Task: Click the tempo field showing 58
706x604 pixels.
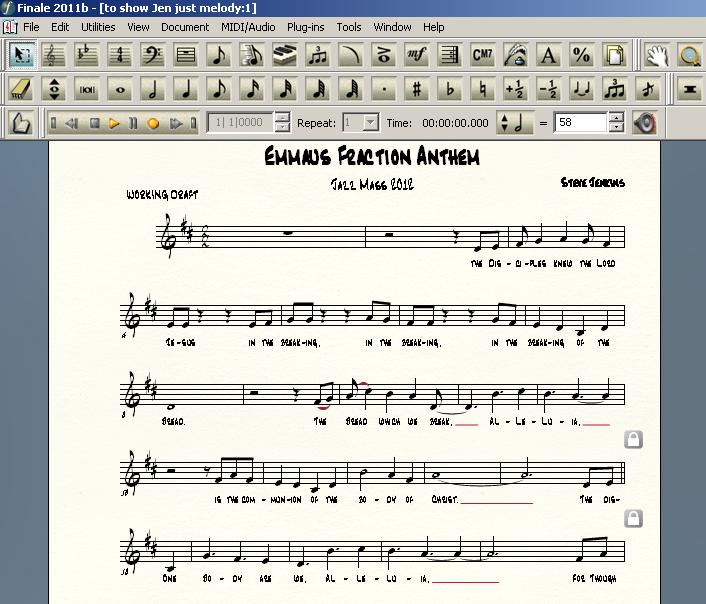Action: [x=581, y=123]
